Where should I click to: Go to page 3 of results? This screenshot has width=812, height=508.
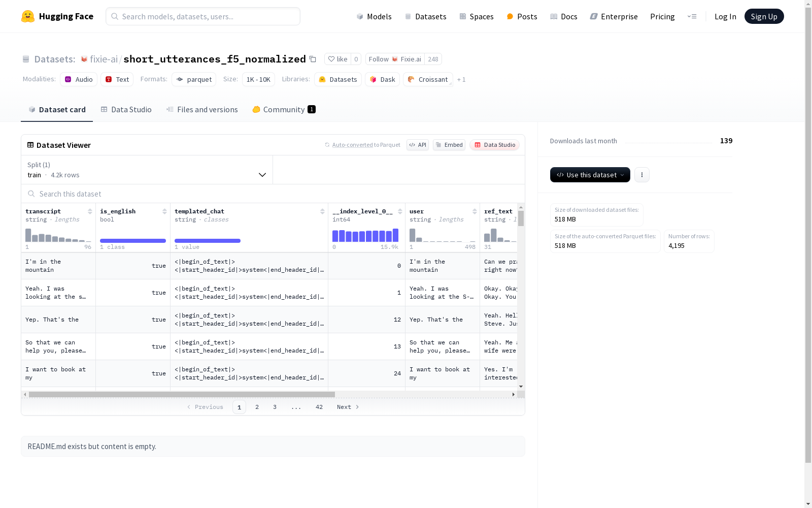click(275, 407)
